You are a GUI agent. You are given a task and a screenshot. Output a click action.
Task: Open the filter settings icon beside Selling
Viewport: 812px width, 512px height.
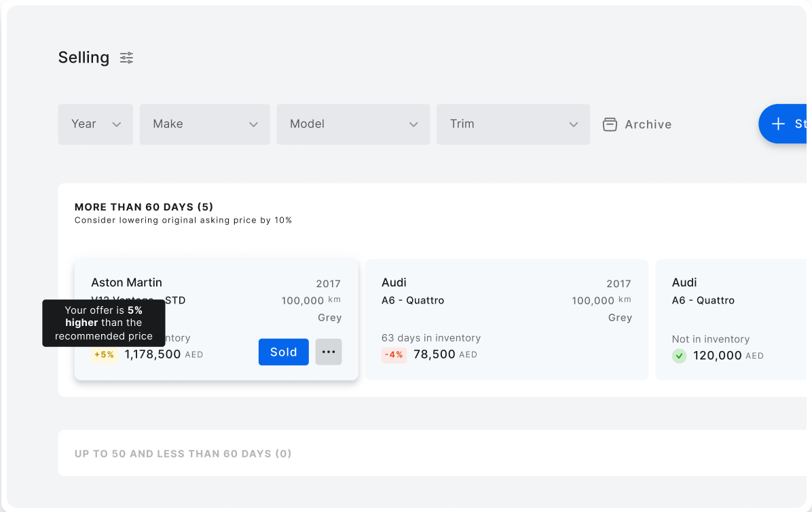(126, 58)
